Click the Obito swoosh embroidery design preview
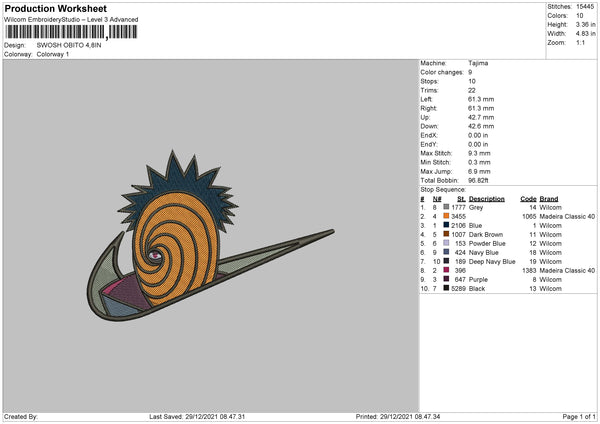 click(210, 236)
